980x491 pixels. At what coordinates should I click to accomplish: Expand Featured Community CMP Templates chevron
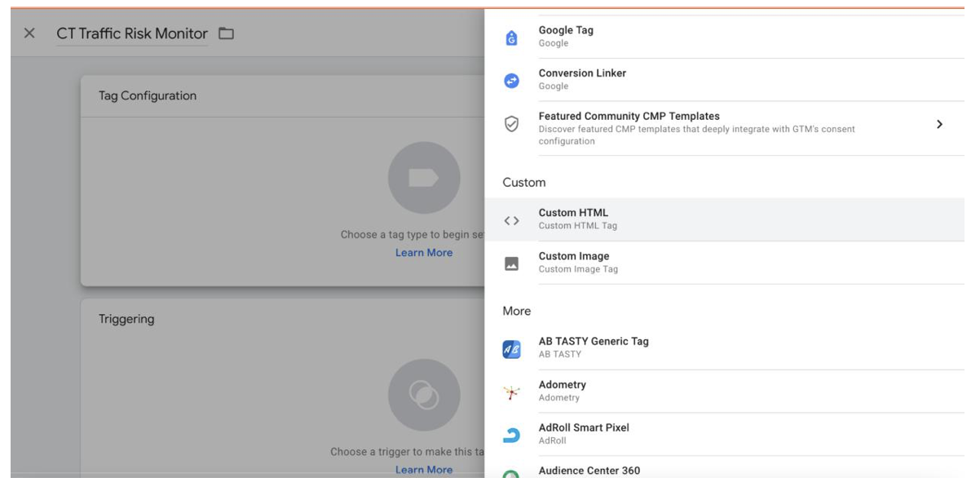[939, 125]
